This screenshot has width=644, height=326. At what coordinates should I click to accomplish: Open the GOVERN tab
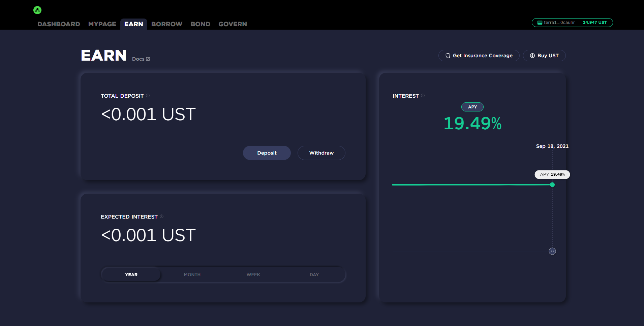pos(233,24)
